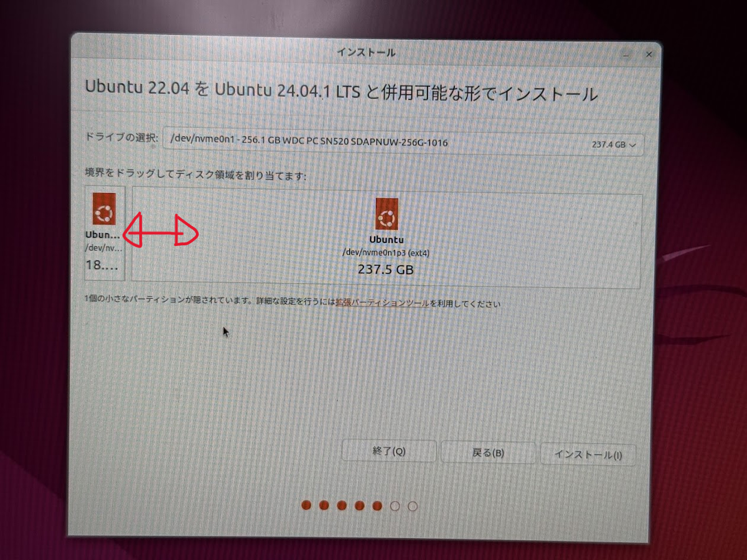Click the small partition's 18. size text
The width and height of the screenshot is (747, 560).
click(102, 265)
